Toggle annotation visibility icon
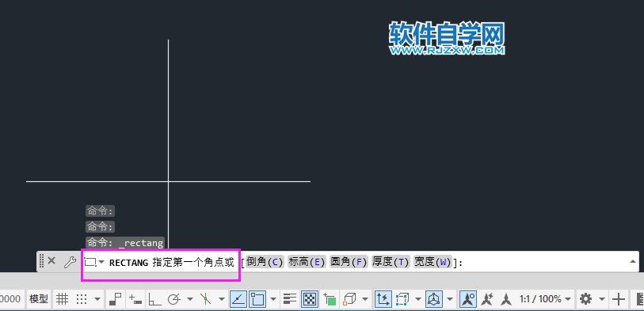 coord(467,299)
